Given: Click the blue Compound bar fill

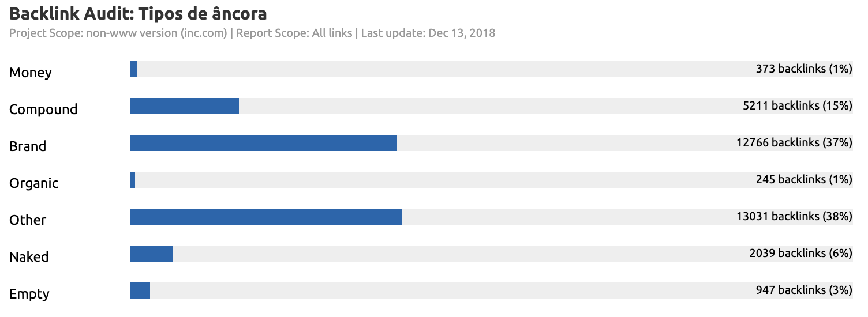Looking at the screenshot, I should tap(185, 106).
